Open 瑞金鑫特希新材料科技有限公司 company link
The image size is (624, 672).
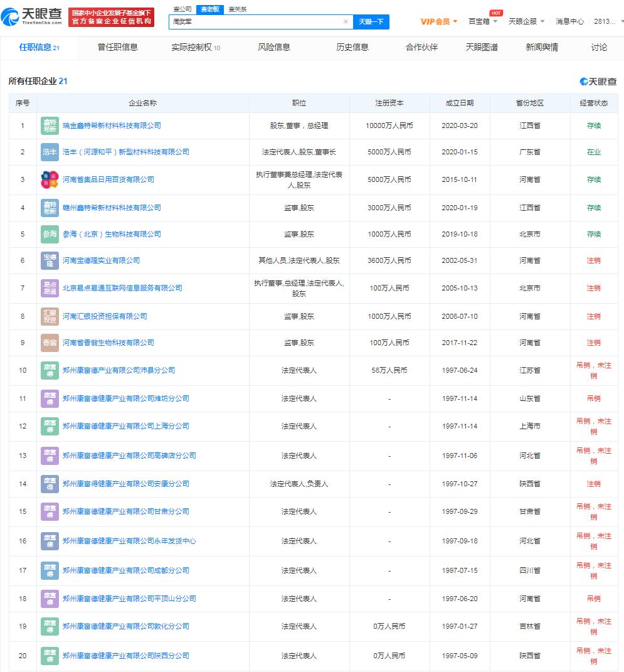(112, 125)
